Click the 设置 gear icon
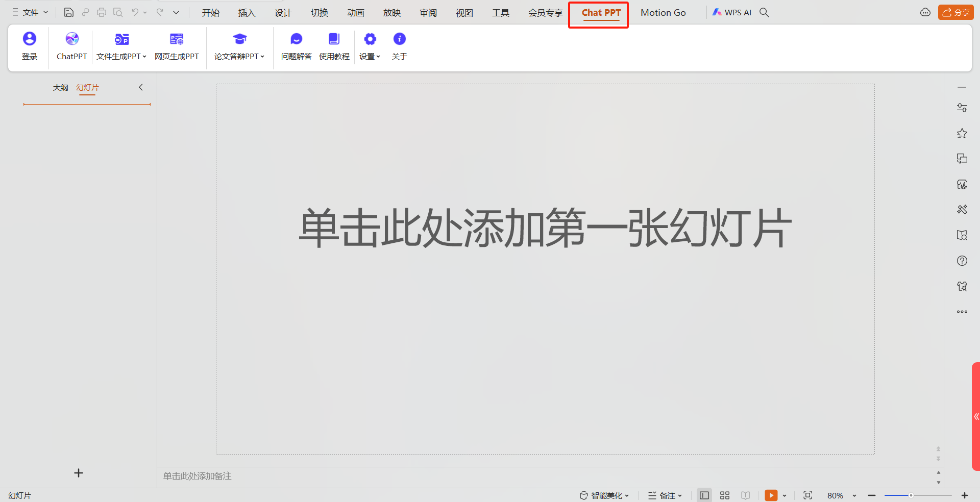 (x=370, y=39)
